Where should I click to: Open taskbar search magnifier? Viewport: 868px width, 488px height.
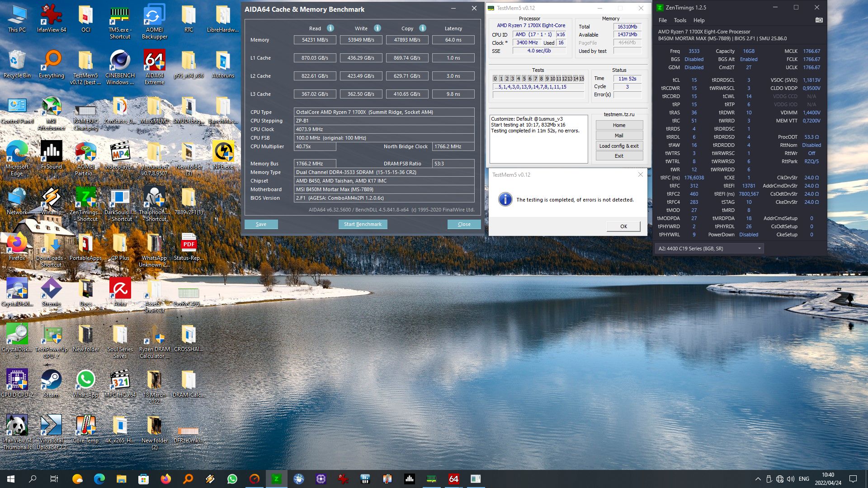[x=33, y=479]
